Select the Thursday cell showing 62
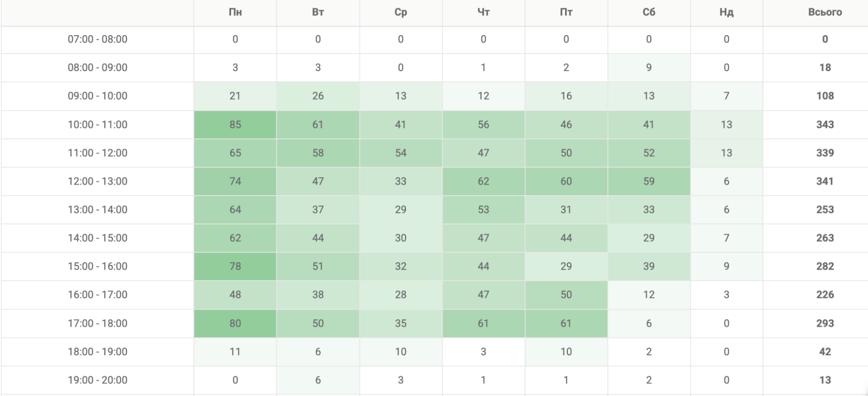This screenshot has height=396, width=868. 483,181
